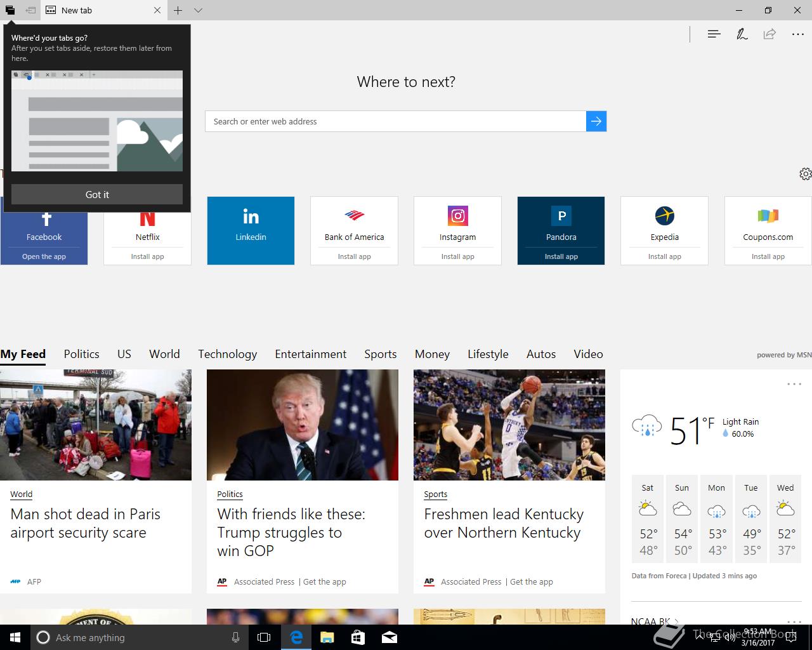The image size is (812, 650).
Task: Click Sports category label on Kentucky story
Action: 435,494
